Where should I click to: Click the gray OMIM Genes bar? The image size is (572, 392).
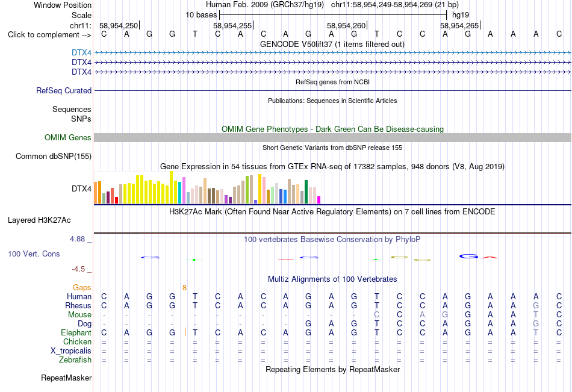click(332, 138)
